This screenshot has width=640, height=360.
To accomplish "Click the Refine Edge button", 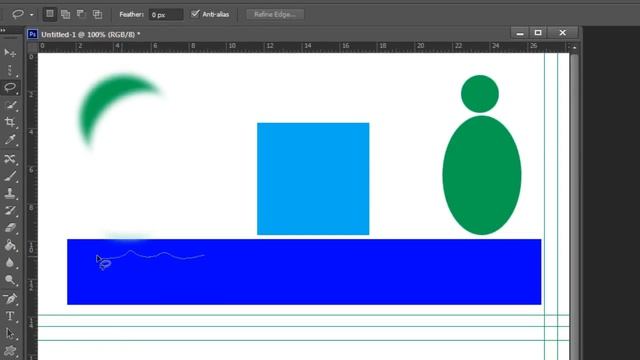I will pyautogui.click(x=275, y=14).
